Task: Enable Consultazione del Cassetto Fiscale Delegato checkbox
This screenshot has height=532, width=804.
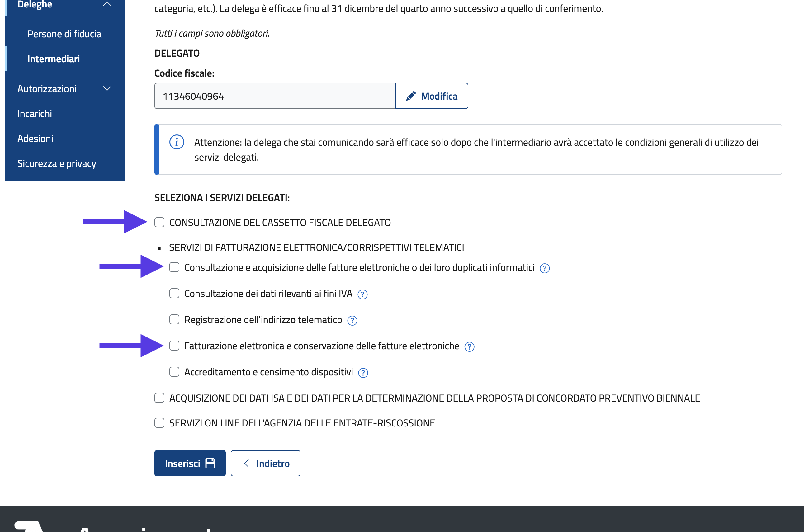Action: coord(159,223)
